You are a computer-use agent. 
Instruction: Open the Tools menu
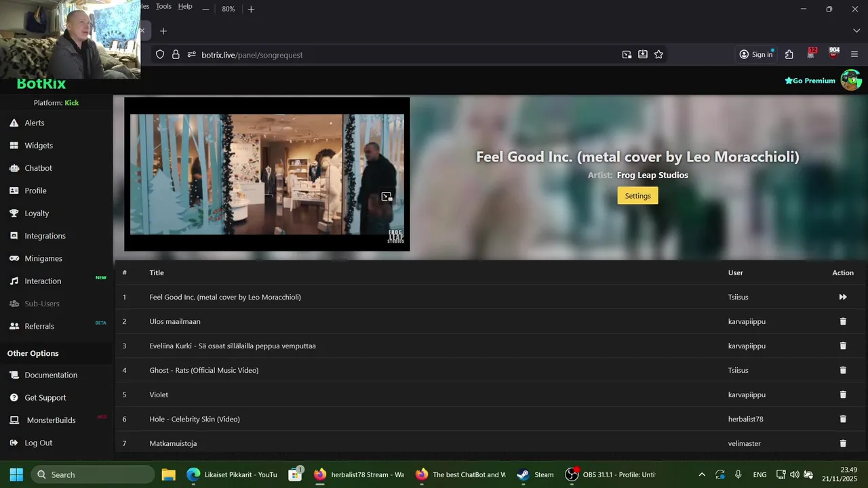[x=163, y=6]
